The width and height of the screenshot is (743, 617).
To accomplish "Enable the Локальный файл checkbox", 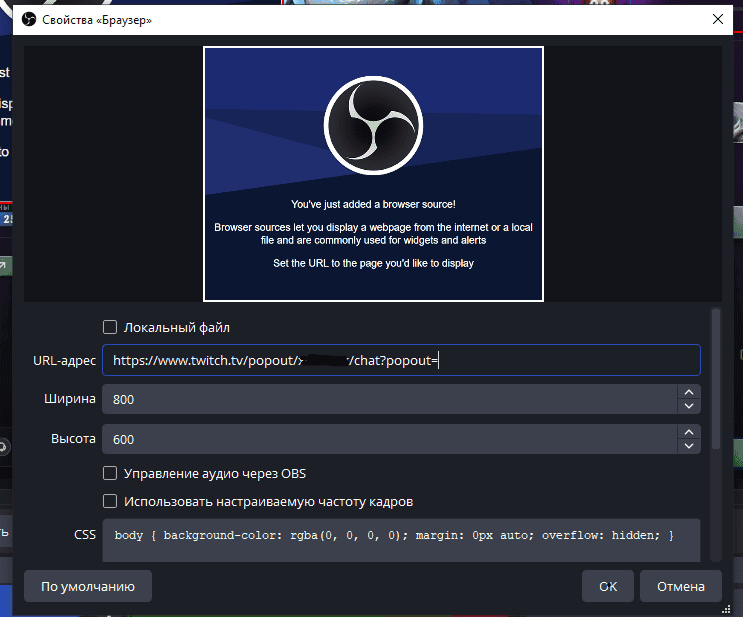I will [x=110, y=327].
